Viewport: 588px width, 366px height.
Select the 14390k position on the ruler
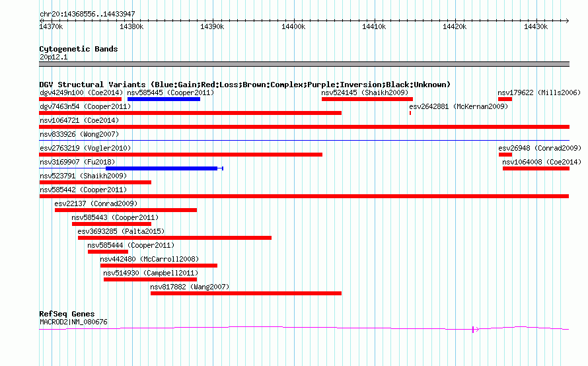(x=212, y=26)
